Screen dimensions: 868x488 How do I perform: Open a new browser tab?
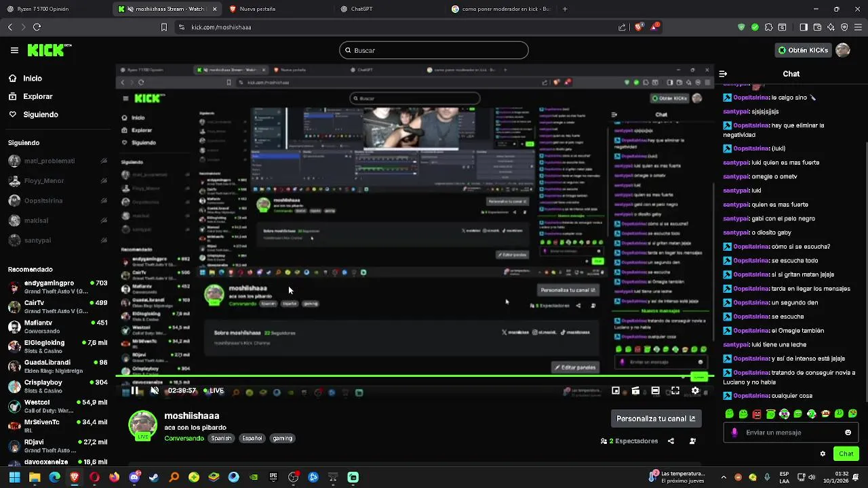[565, 9]
